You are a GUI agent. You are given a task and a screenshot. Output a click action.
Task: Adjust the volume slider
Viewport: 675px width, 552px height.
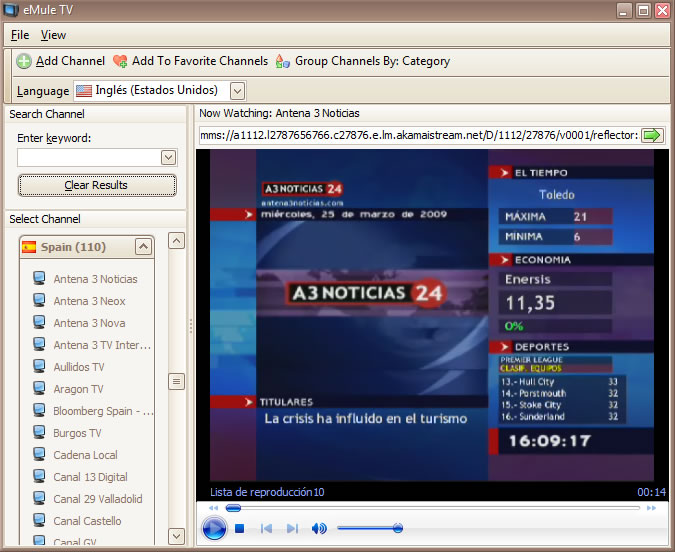click(397, 528)
